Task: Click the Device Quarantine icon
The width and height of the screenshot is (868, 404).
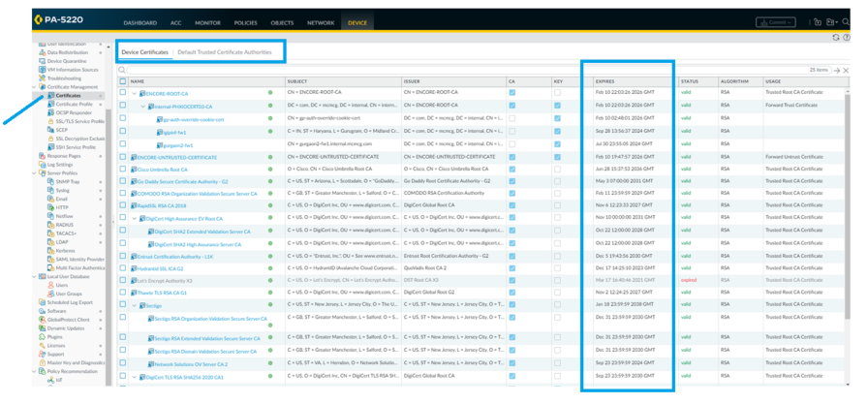Action: (x=42, y=61)
